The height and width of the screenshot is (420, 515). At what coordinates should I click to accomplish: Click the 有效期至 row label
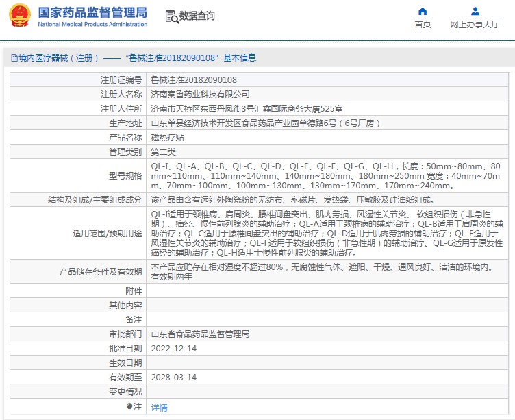tap(125, 378)
